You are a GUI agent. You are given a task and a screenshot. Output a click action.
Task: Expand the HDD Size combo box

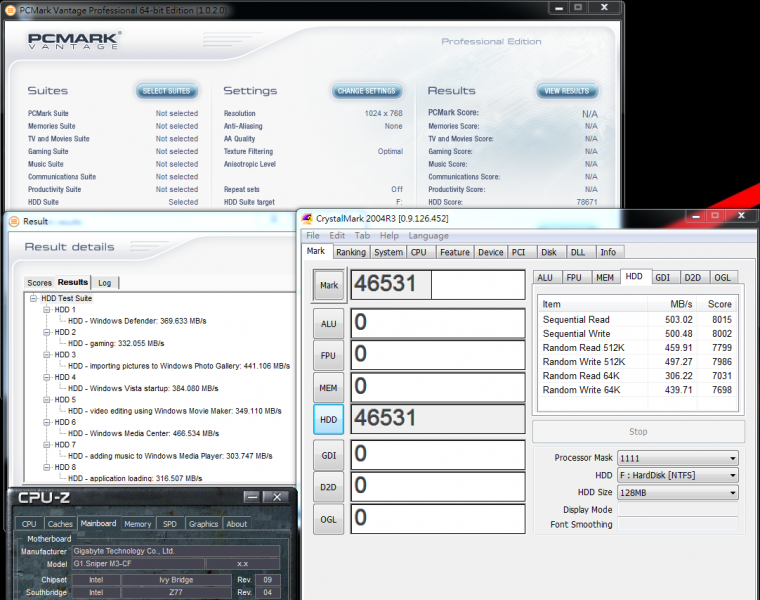[733, 492]
